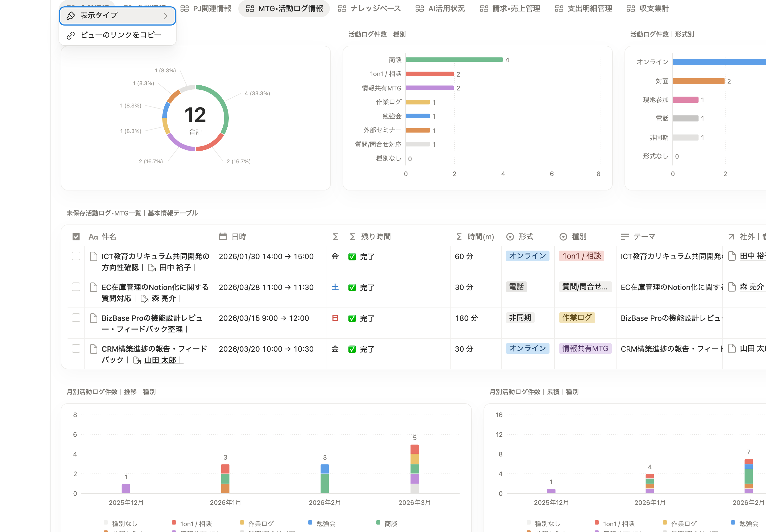Go to the 支出明細管理 tab
The image size is (766, 532).
click(x=583, y=8)
